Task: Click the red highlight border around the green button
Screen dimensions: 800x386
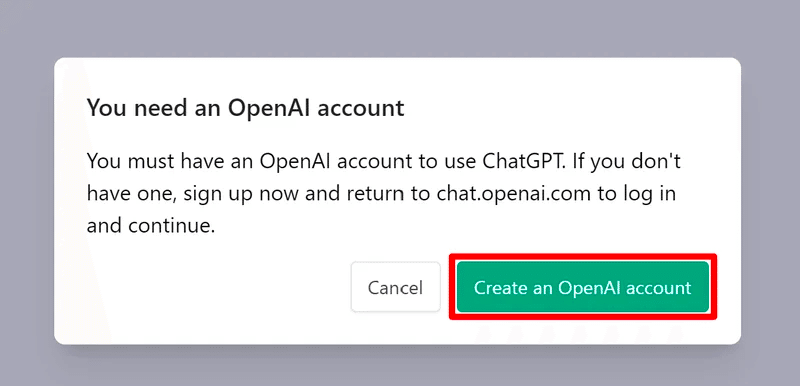Action: click(x=583, y=256)
